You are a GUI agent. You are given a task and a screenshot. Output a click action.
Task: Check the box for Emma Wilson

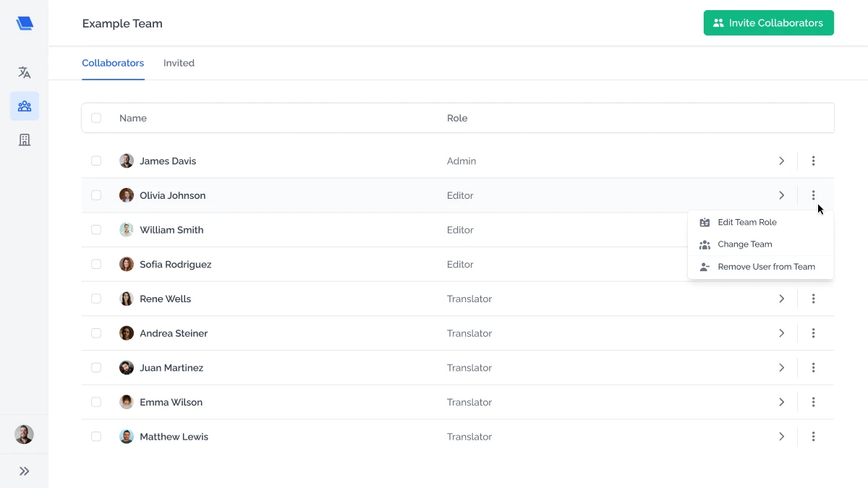96,402
